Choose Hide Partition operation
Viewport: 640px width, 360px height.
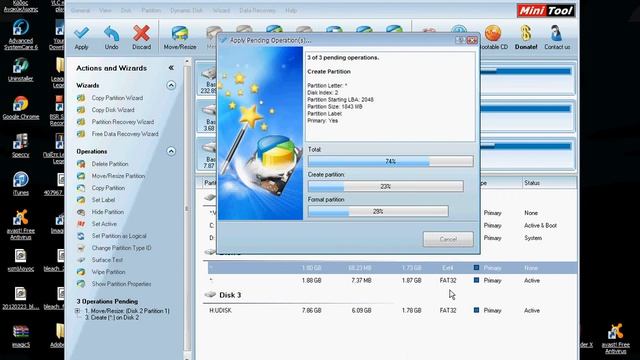[x=107, y=212]
